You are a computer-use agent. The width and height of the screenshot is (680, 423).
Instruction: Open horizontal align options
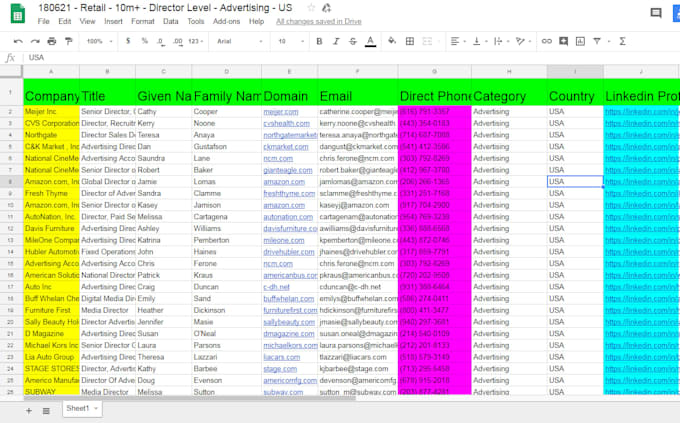[x=458, y=41]
